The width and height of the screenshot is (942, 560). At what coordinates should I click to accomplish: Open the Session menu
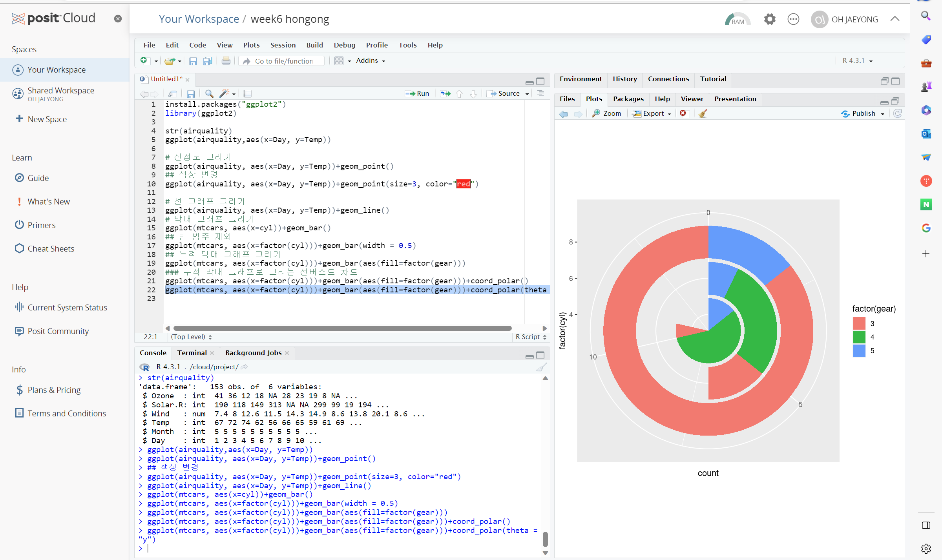tap(283, 45)
